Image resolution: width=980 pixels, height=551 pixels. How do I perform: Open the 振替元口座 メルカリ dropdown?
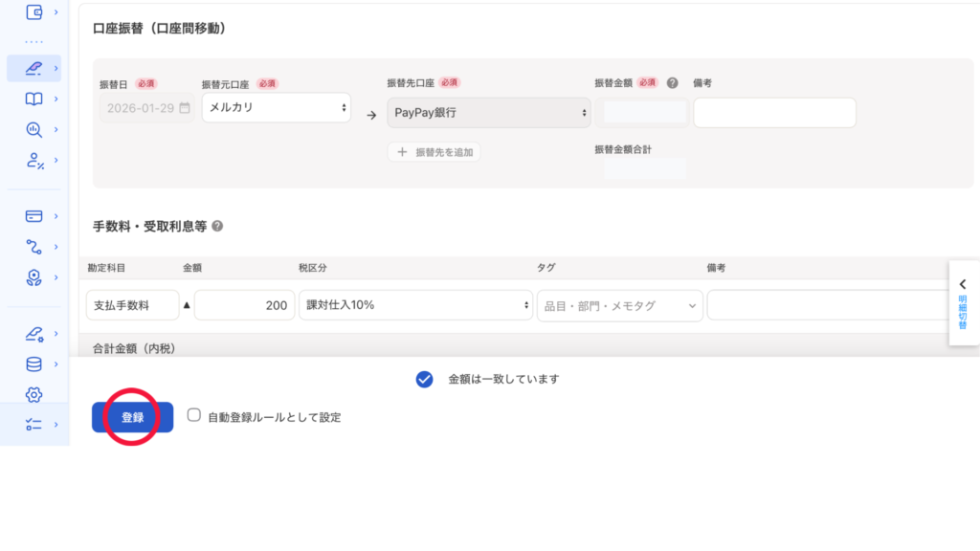[x=277, y=108]
